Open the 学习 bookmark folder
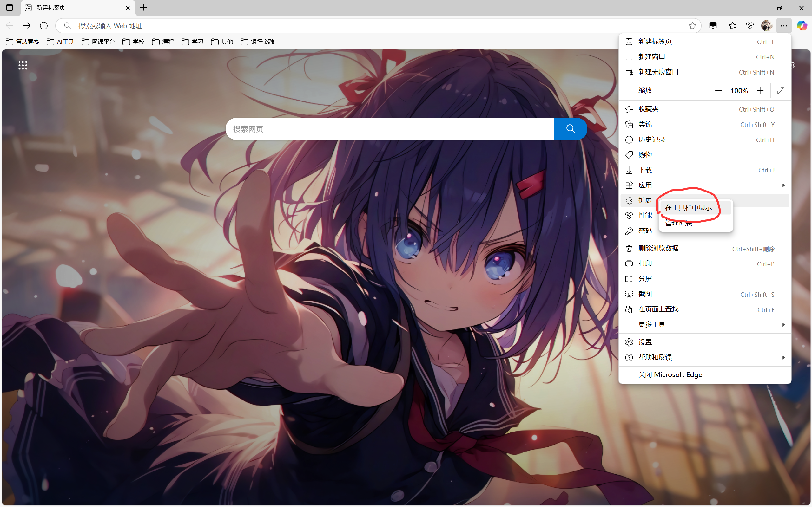This screenshot has height=507, width=812. pyautogui.click(x=193, y=42)
